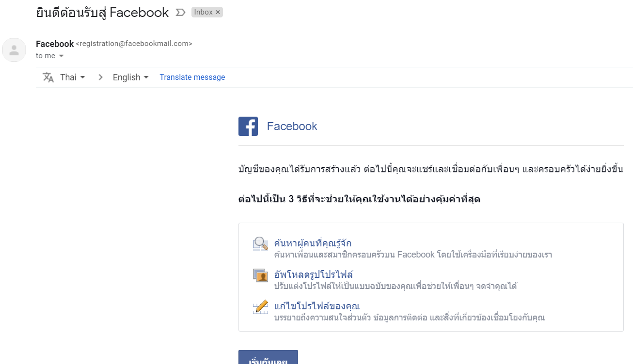Click the Translate message link
Image resolution: width=633 pixels, height=364 pixels.
tap(192, 77)
